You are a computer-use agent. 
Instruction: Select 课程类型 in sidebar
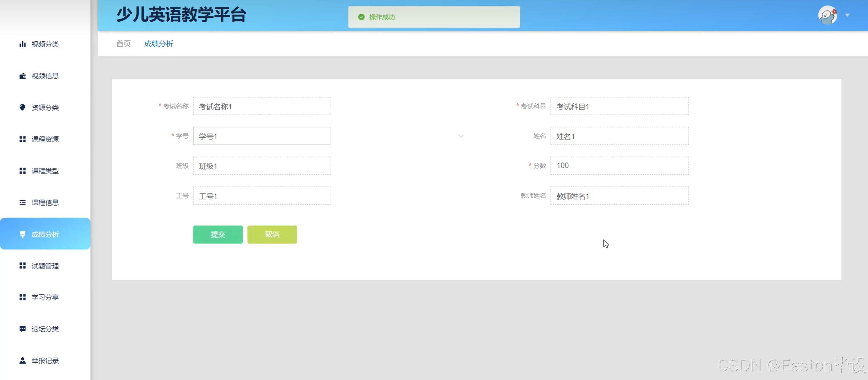(x=45, y=171)
